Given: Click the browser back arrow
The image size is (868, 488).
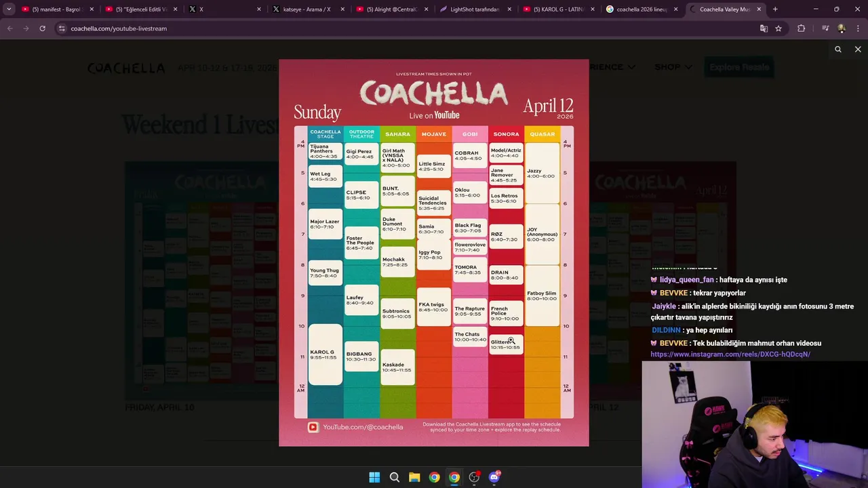Looking at the screenshot, I should point(9,28).
